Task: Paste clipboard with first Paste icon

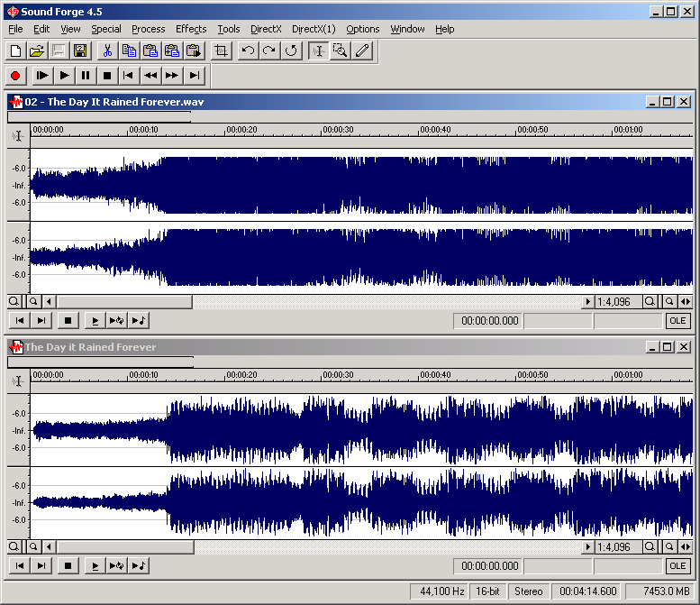Action: 150,50
